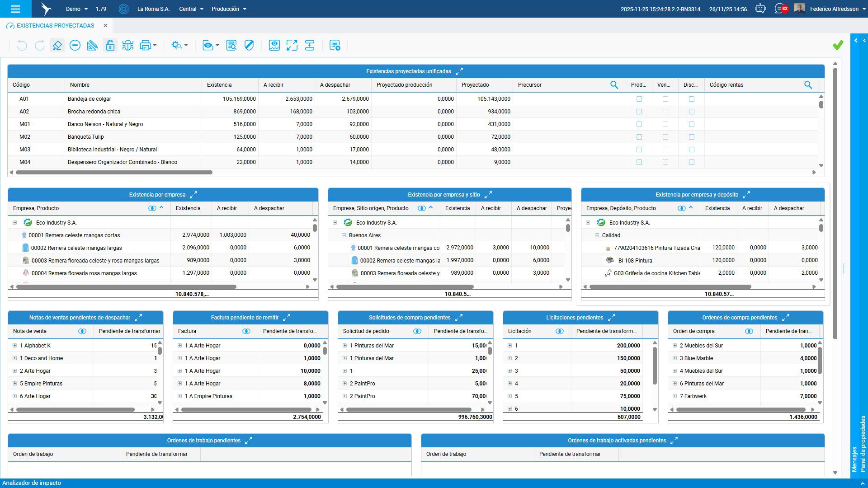This screenshot has height=488, width=868.
Task: Check the Prod checkbox for row A01
Action: [x=639, y=99]
